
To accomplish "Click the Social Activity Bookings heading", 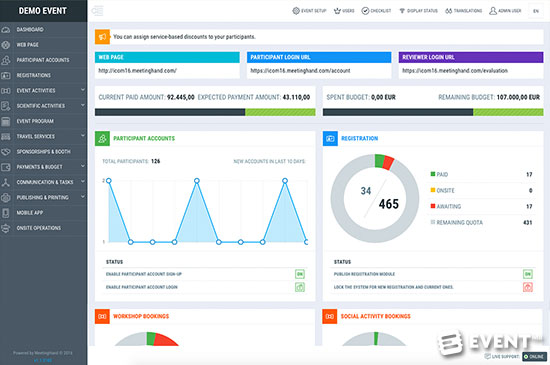I will pos(376,316).
